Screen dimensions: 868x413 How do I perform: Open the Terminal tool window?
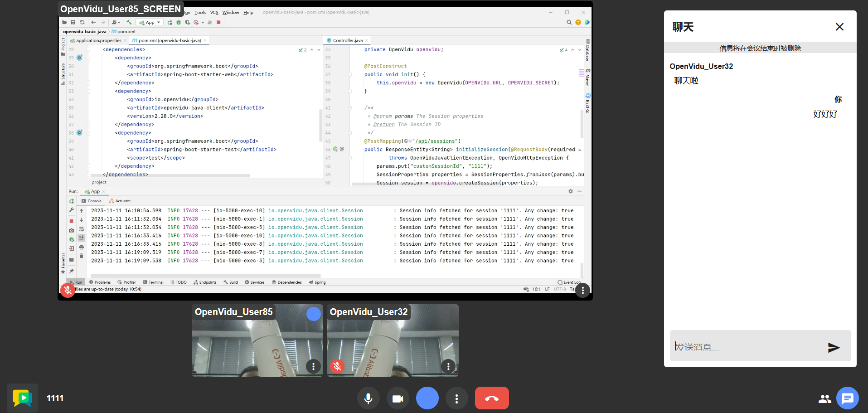pyautogui.click(x=153, y=282)
